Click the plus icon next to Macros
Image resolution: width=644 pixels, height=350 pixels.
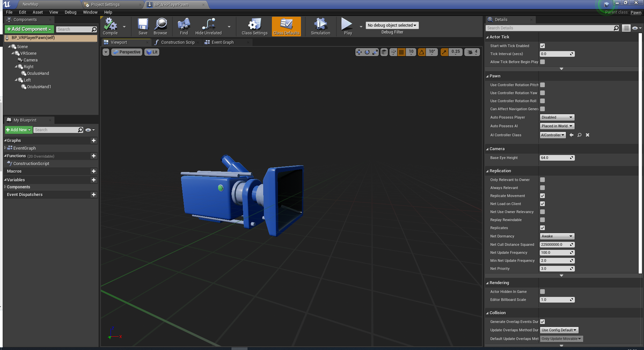pos(94,171)
